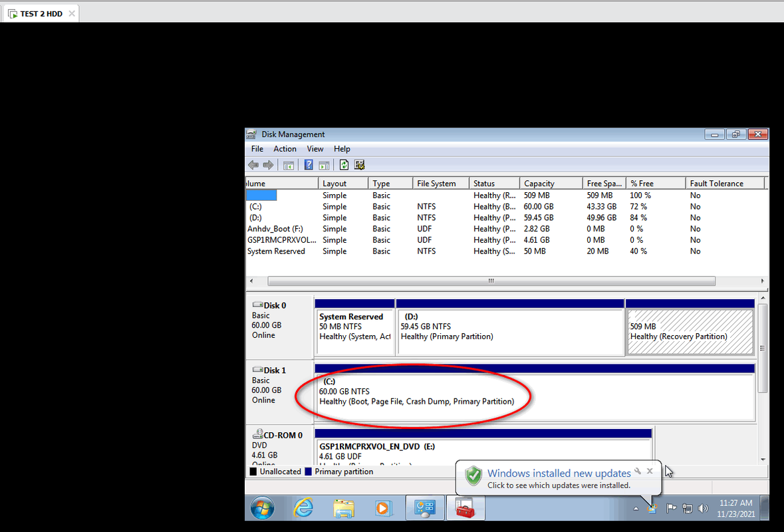Switch to Control Panel taskbar button
Image resolution: width=784 pixels, height=532 pixels.
424,509
